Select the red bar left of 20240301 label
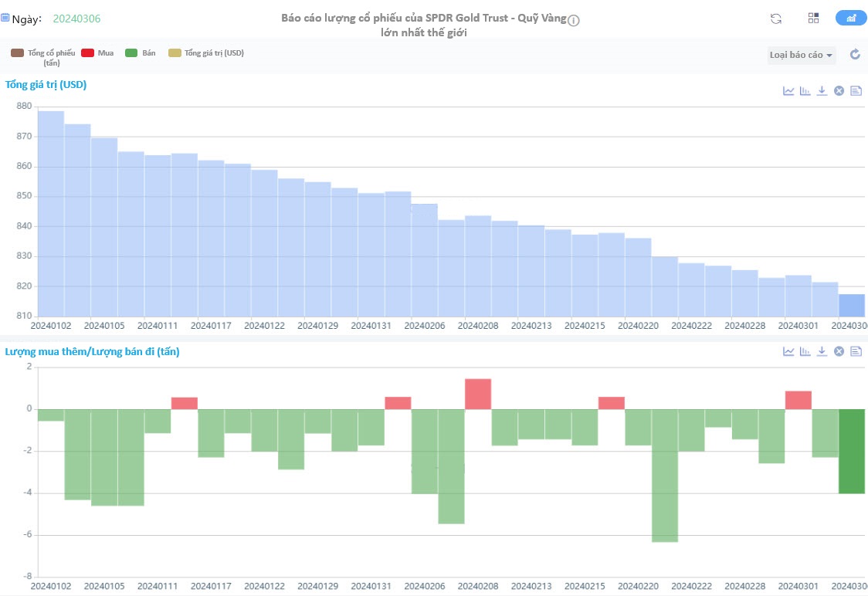The height and width of the screenshot is (596, 868). (x=798, y=400)
